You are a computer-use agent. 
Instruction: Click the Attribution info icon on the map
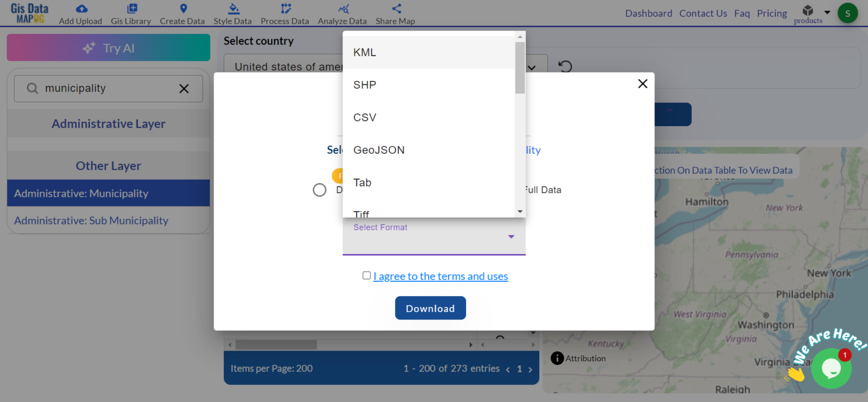pyautogui.click(x=557, y=358)
